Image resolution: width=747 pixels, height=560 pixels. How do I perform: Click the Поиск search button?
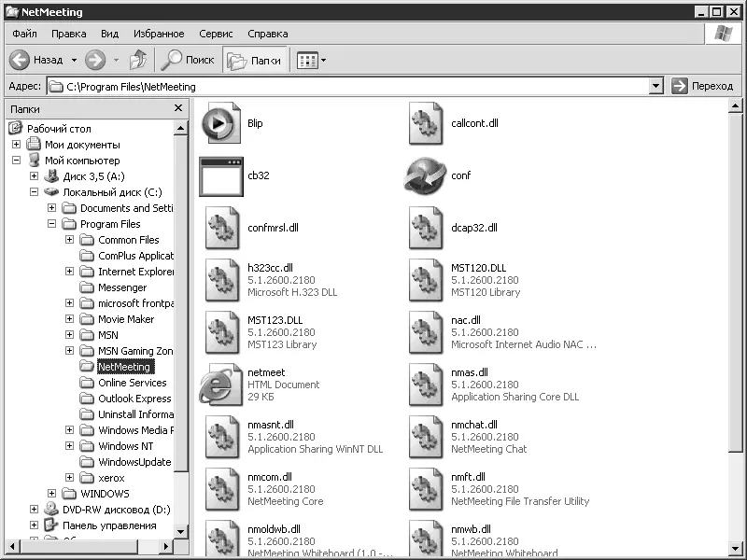pos(189,60)
